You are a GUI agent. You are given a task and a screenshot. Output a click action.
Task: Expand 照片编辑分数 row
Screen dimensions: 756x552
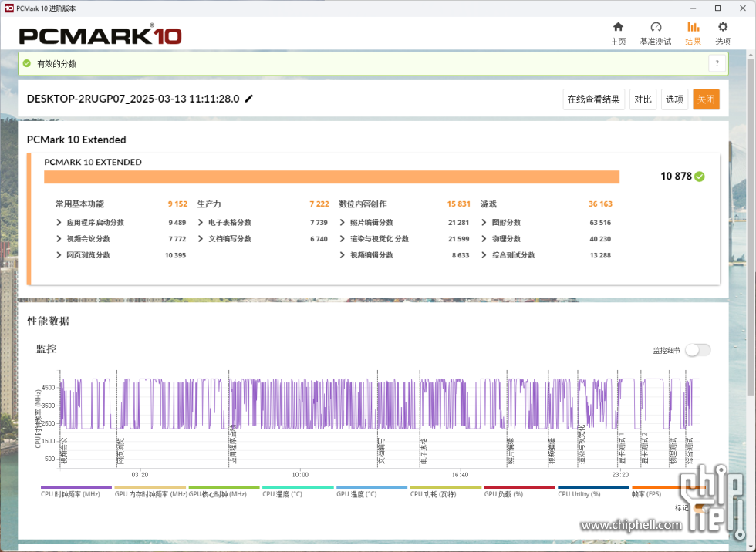(343, 223)
